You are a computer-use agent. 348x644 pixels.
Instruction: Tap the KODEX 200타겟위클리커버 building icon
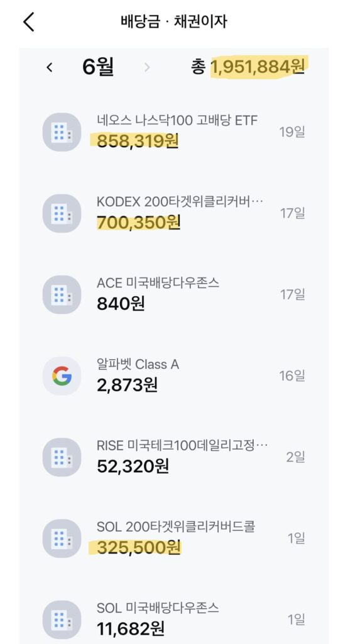pos(62,213)
